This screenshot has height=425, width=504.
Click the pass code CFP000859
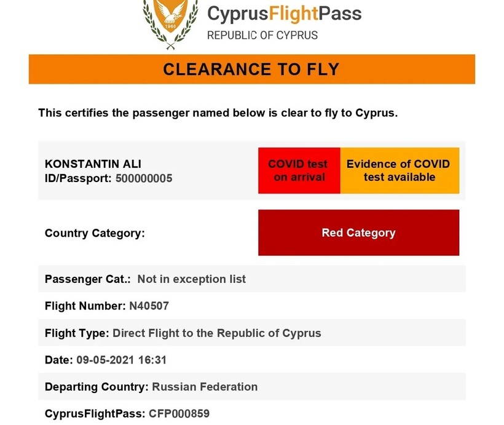click(x=179, y=413)
